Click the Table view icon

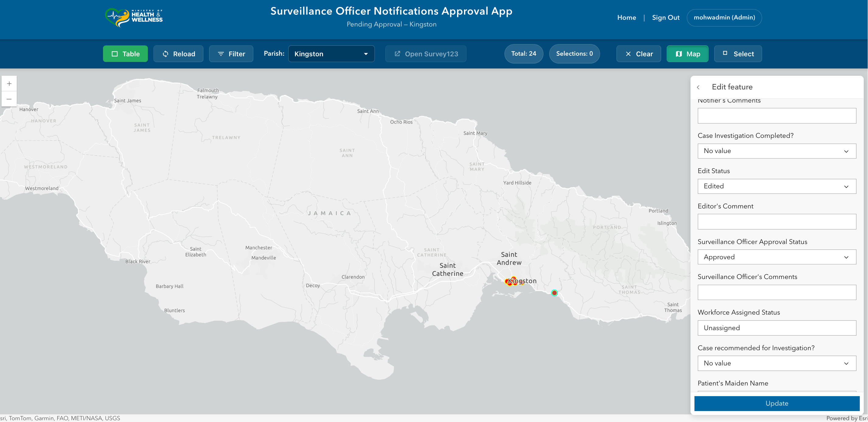(x=115, y=54)
